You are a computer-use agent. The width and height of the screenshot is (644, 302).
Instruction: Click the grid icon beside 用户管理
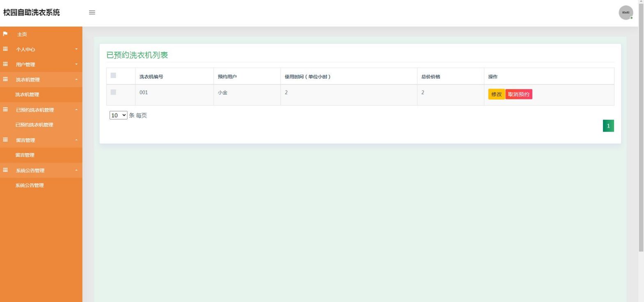point(5,64)
